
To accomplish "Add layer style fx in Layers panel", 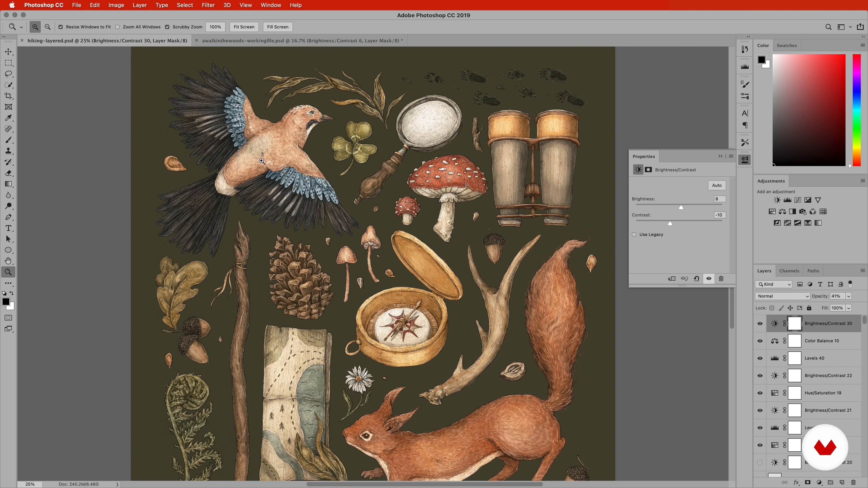I will [x=796, y=482].
